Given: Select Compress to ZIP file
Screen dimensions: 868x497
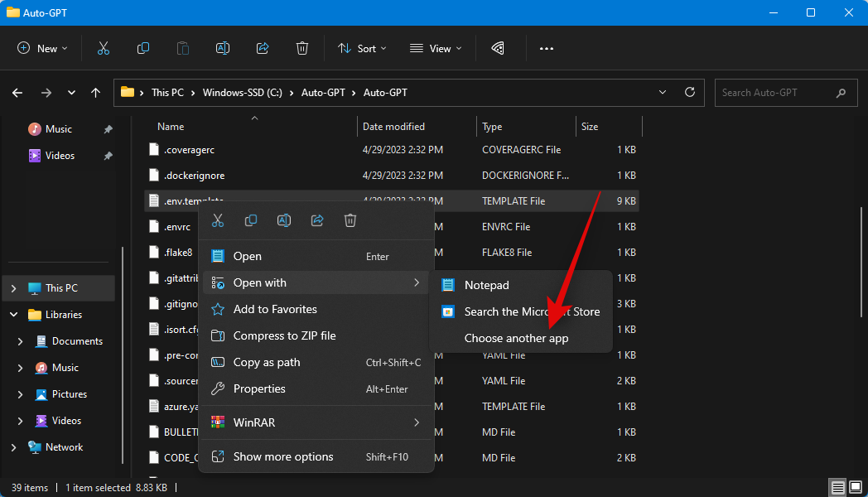Looking at the screenshot, I should (x=316, y=336).
